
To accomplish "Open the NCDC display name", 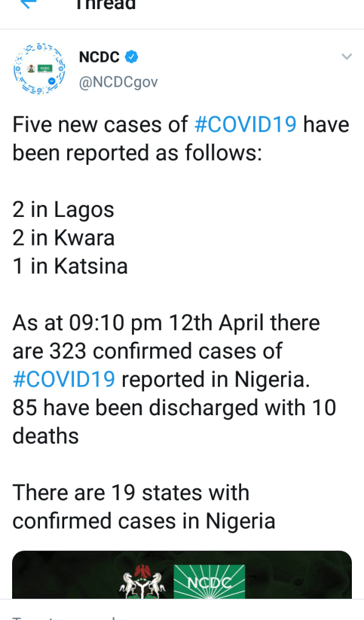I will click(99, 58).
